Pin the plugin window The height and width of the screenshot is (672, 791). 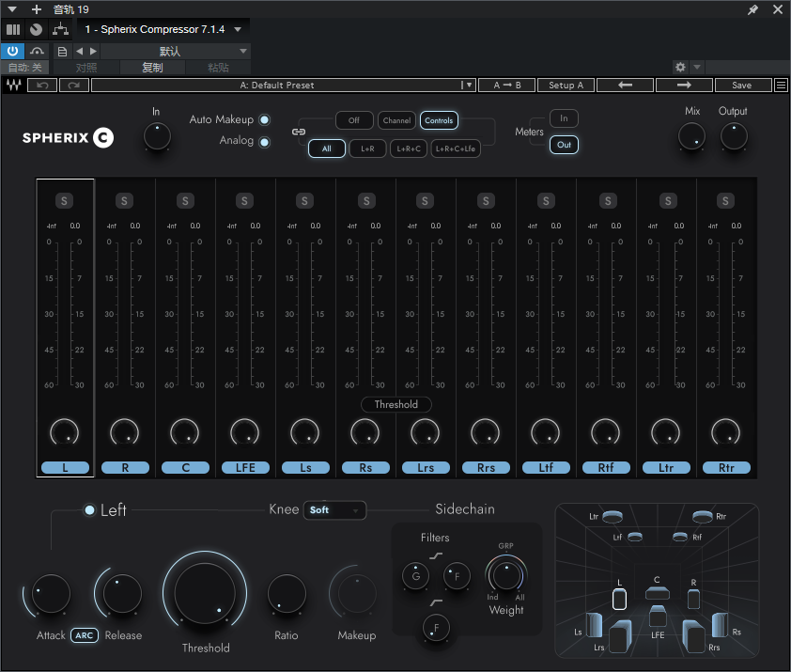[752, 9]
